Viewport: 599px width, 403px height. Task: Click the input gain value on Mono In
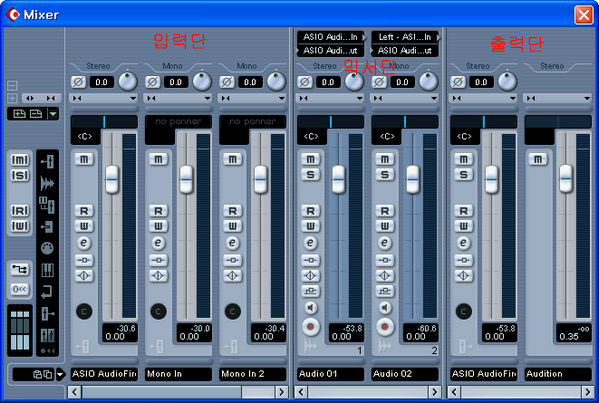pyautogui.click(x=176, y=82)
